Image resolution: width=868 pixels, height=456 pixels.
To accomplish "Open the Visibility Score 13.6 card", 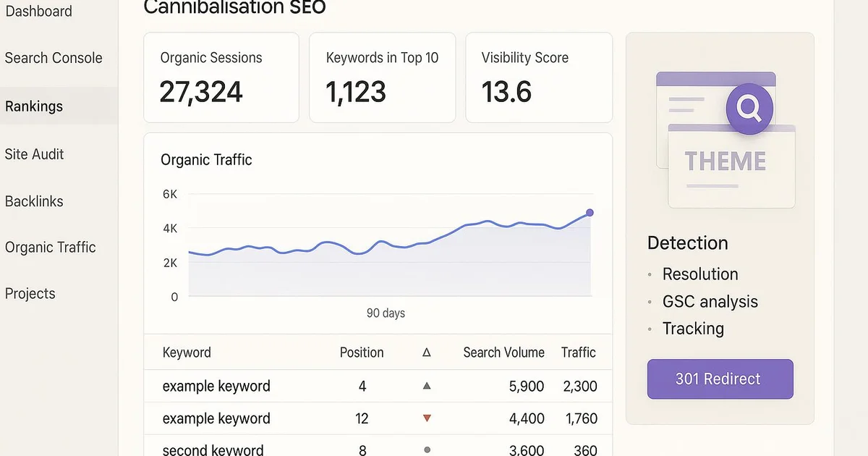I will point(539,77).
